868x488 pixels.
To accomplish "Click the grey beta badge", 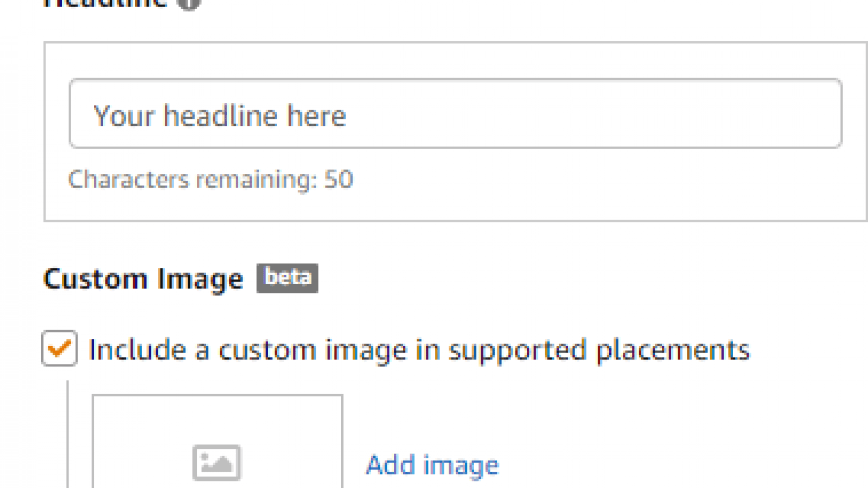I will (x=287, y=278).
